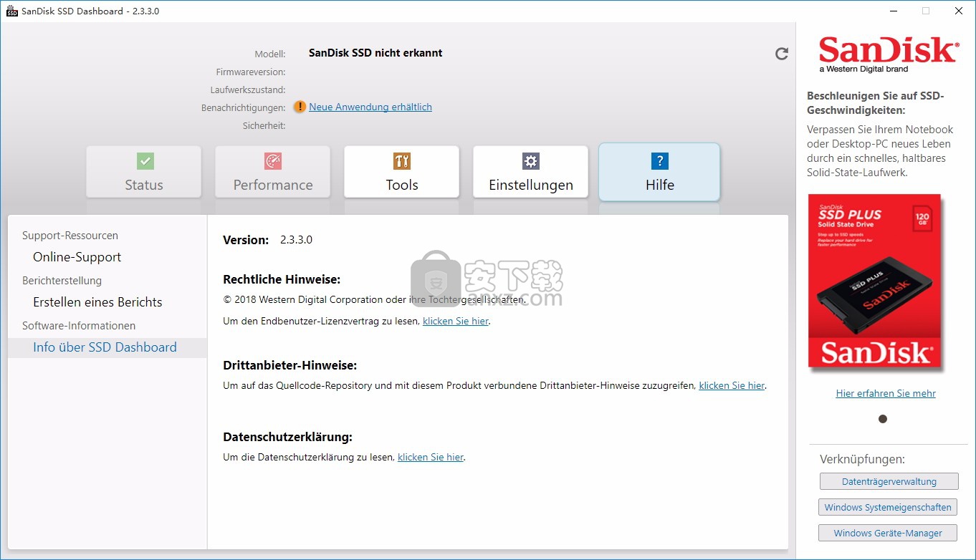Viewport: 976px width, 560px height.
Task: Click the SSD PLUS product image
Action: coord(875,283)
